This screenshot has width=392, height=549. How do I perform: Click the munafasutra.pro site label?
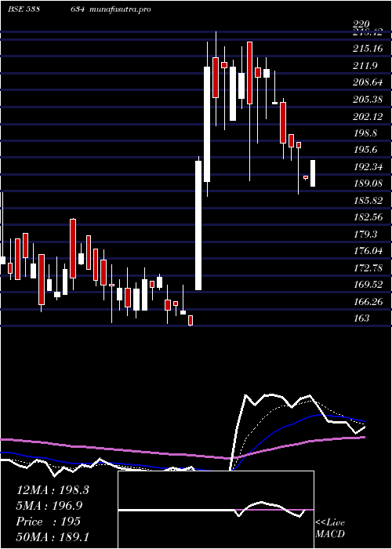[121, 9]
